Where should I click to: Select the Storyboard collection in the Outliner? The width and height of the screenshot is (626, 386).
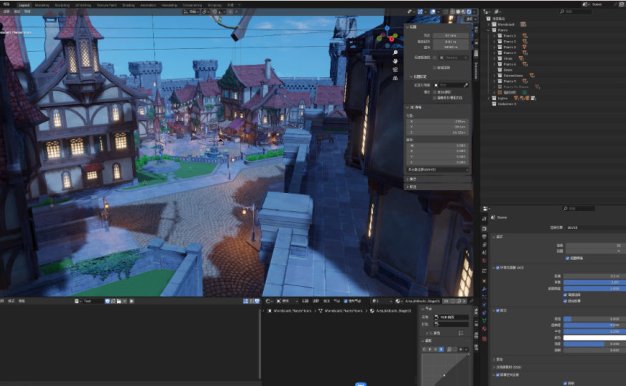point(505,24)
